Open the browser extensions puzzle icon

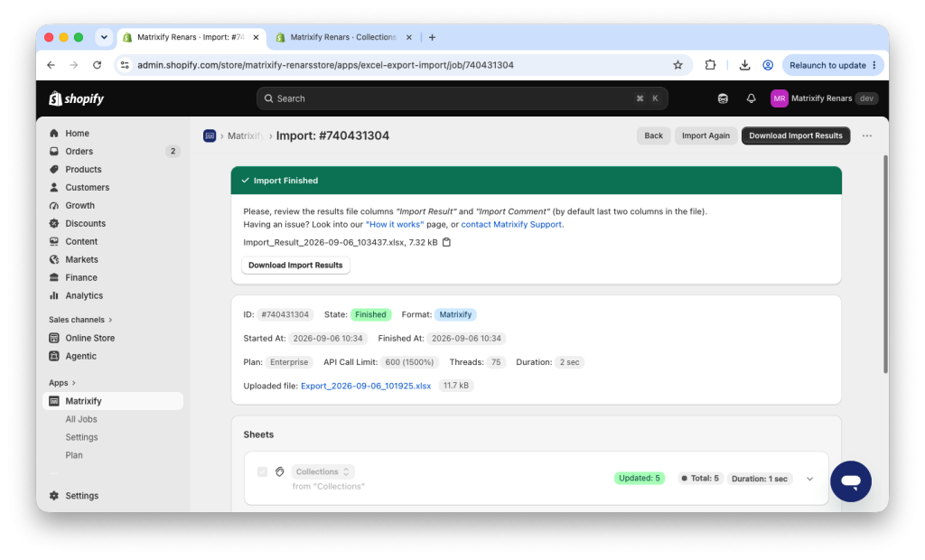710,66
